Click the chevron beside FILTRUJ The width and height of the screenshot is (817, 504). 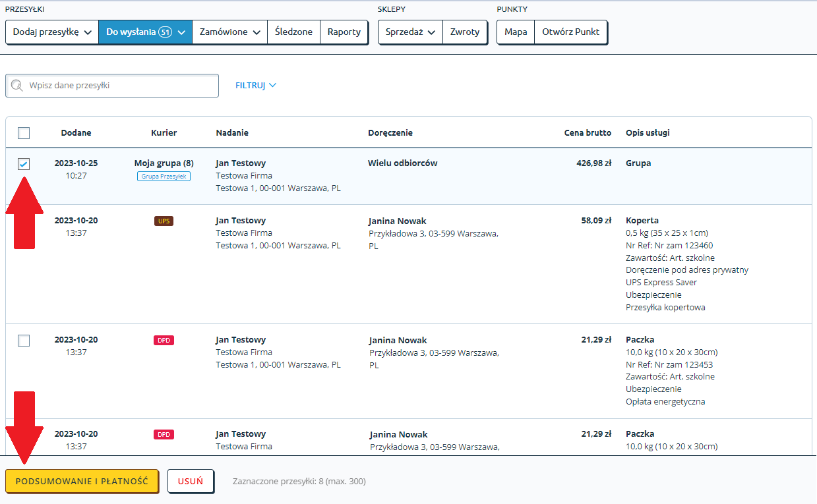272,86
